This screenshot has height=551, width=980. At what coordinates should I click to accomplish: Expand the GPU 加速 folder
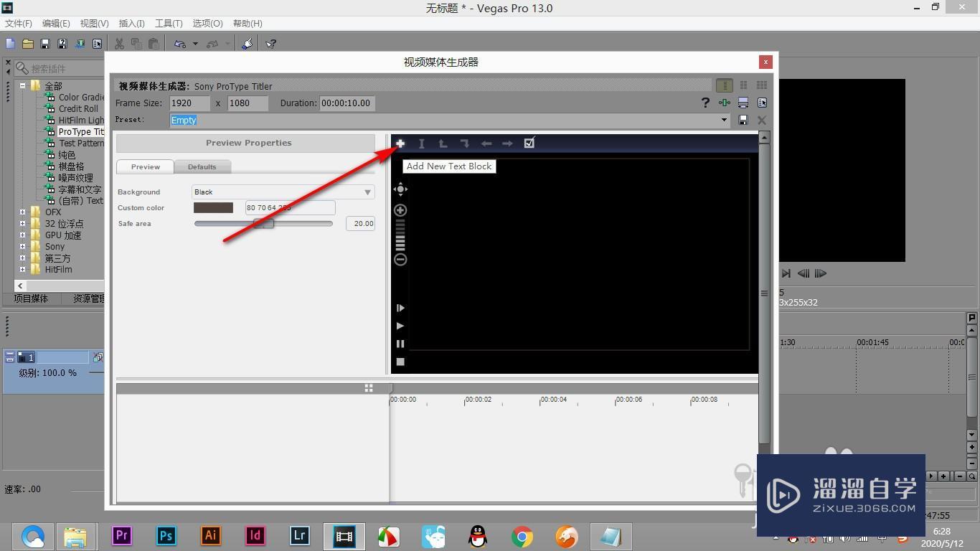tap(22, 235)
